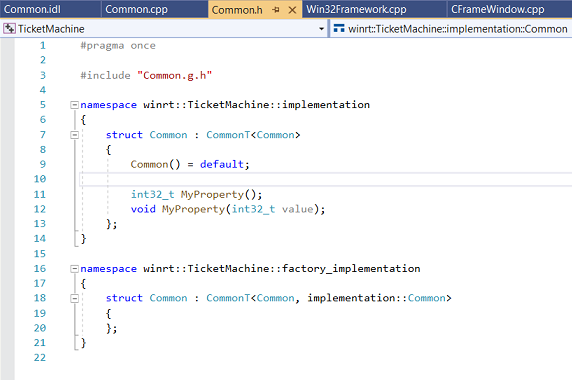Click the value parameter on line 12
This screenshot has height=380, width=572.
pyautogui.click(x=297, y=209)
